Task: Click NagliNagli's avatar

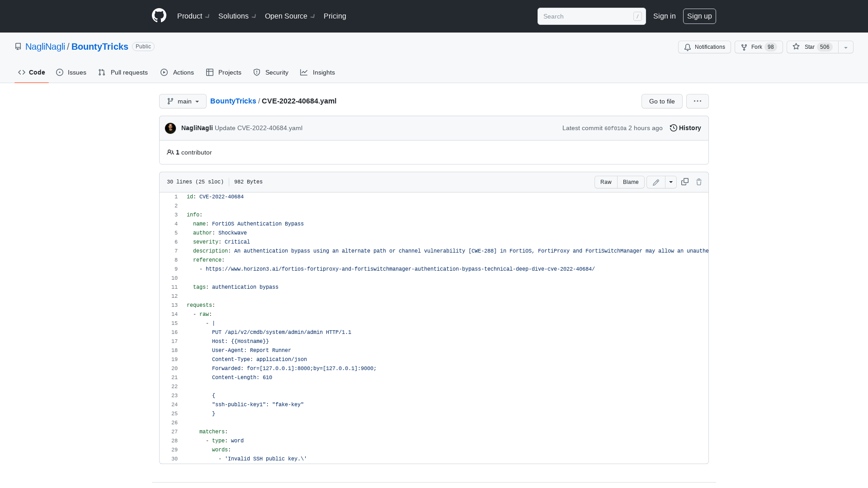Action: click(x=170, y=128)
